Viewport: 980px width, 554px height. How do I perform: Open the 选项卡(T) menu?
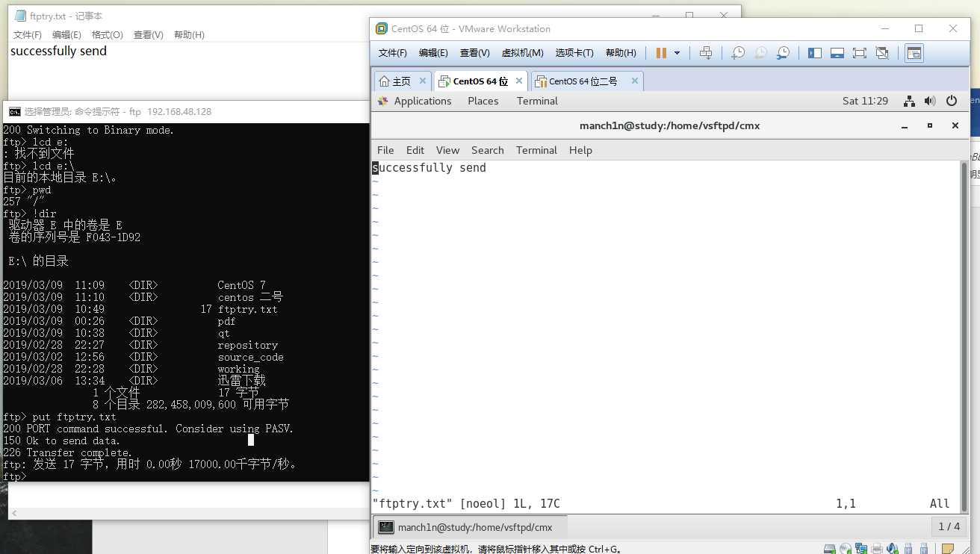point(574,53)
